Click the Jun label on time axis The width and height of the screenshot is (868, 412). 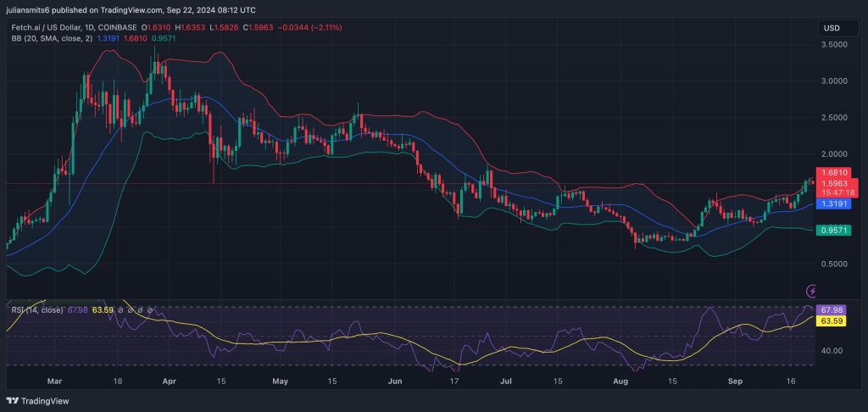395,381
